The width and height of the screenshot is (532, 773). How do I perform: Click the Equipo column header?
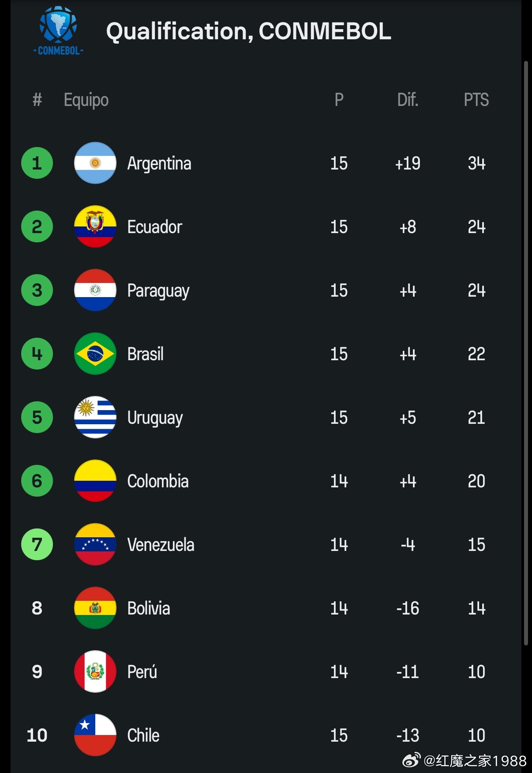[86, 100]
